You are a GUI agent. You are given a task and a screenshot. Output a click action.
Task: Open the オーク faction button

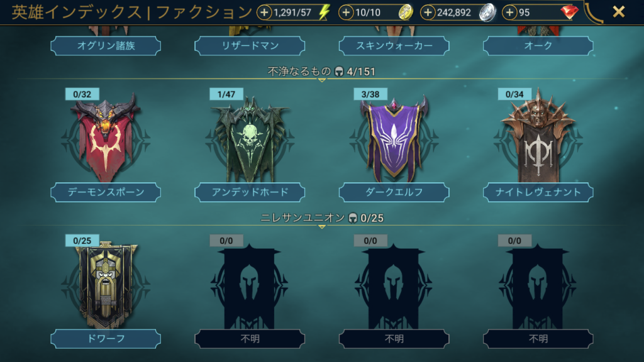538,45
